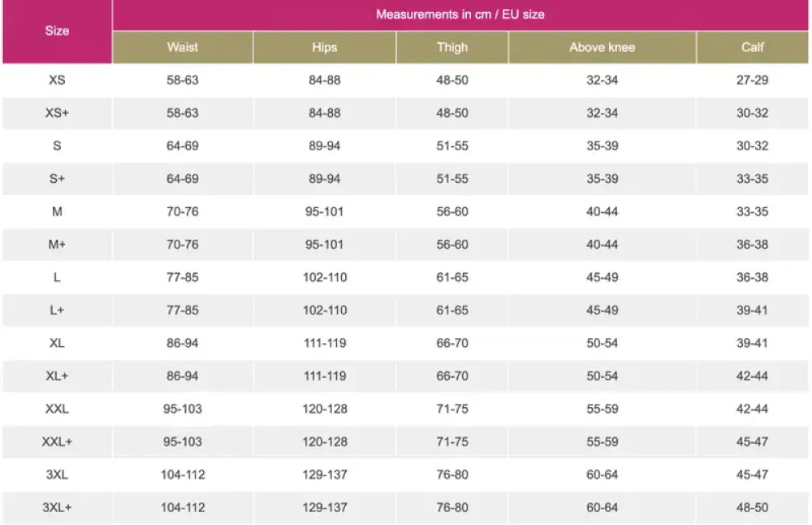Viewport: 812px width, 525px height.
Task: Select hips value 120-128 in XXL row
Action: [325, 409]
